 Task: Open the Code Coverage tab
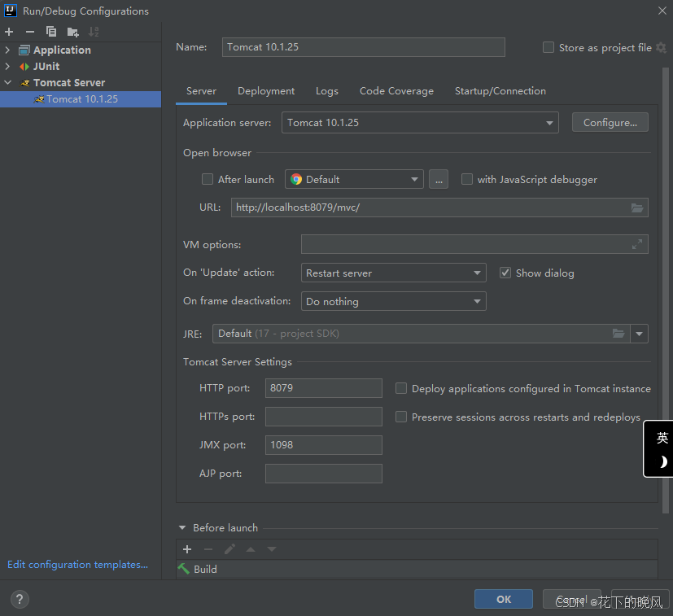coord(396,91)
